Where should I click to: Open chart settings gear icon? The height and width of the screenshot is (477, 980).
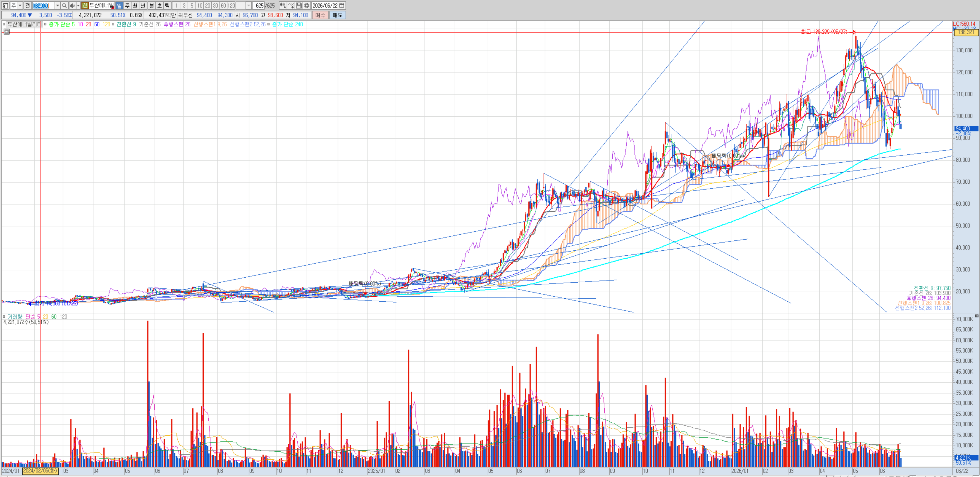(307, 6)
